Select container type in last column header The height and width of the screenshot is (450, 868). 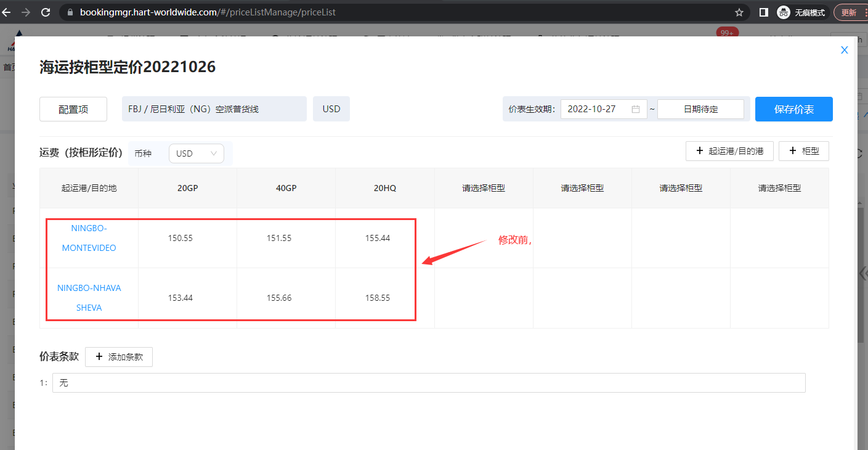tap(779, 188)
